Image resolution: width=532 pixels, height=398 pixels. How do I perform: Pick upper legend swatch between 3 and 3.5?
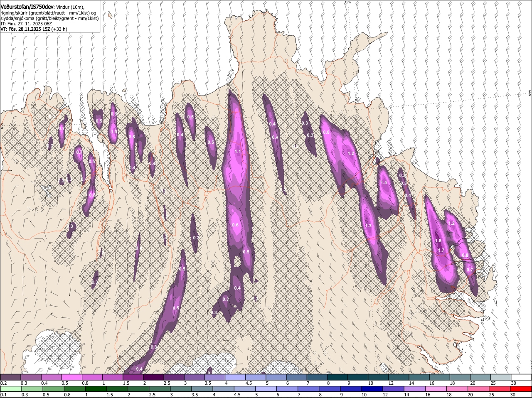click(x=194, y=377)
